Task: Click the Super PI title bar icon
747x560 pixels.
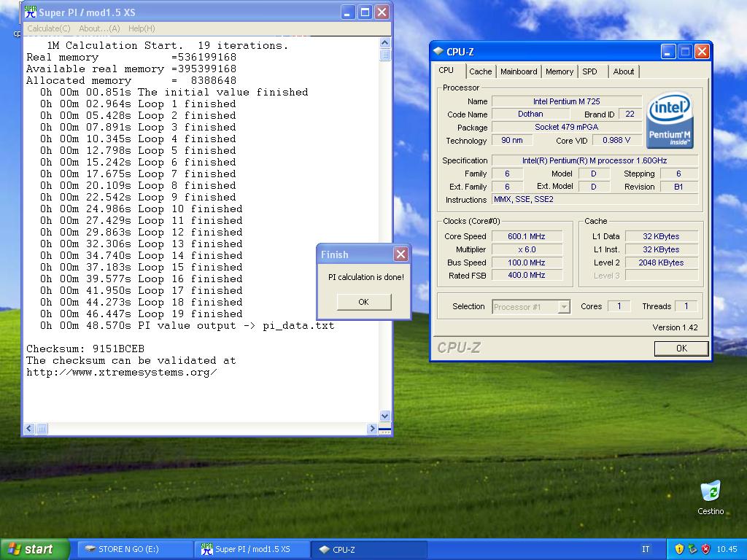Action: [x=30, y=12]
